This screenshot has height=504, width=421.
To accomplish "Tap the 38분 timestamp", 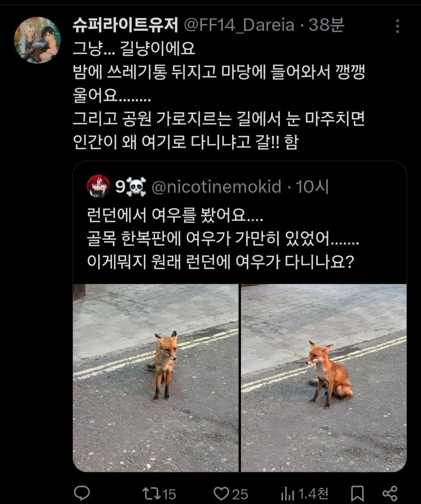I will (x=326, y=26).
